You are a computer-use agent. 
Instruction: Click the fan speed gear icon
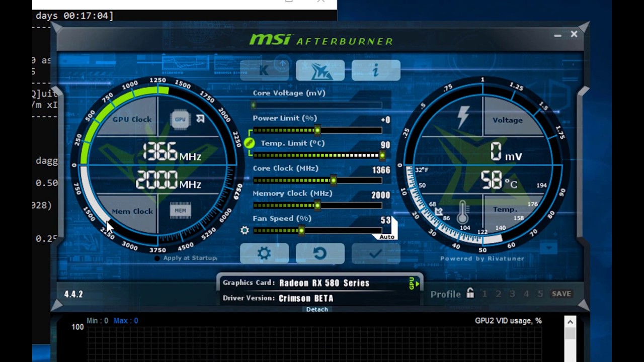coord(245,230)
